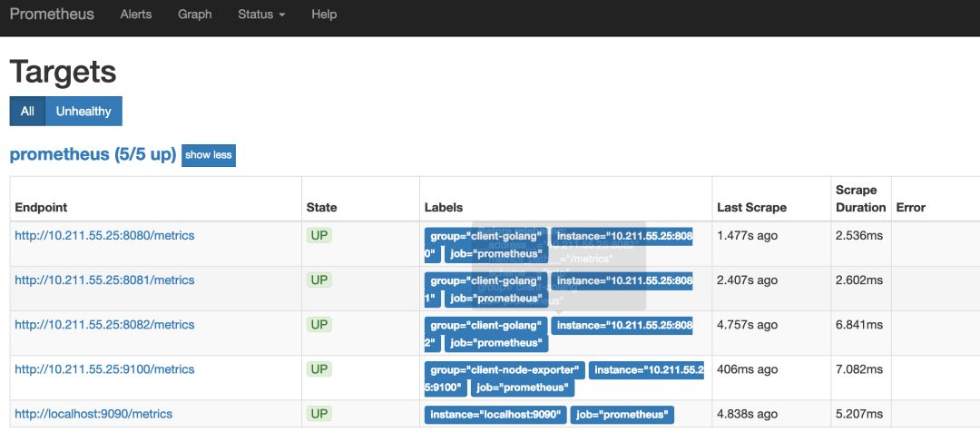Viewport: 980px width, 432px height.
Task: Select the All targets filter
Action: tap(27, 112)
